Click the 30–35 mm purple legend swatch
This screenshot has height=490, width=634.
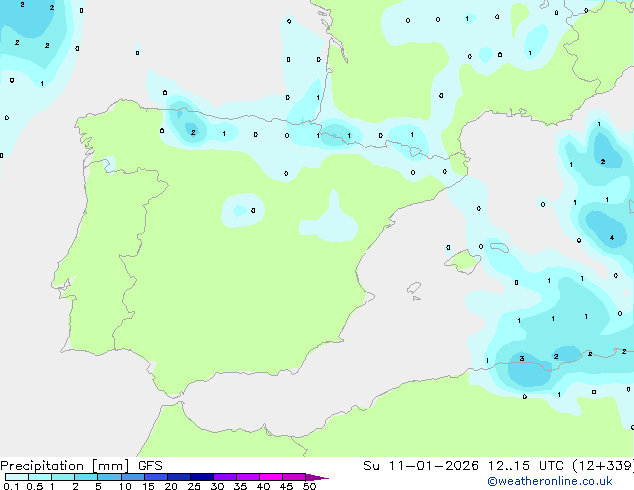(225, 477)
